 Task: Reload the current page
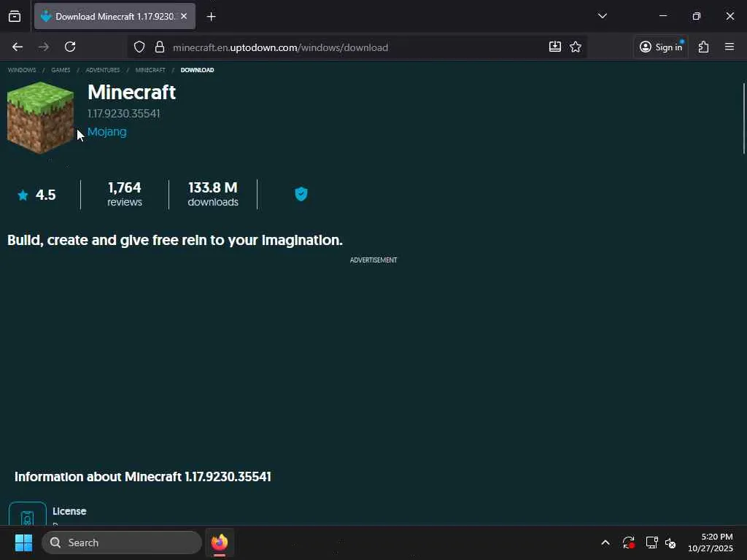point(70,47)
